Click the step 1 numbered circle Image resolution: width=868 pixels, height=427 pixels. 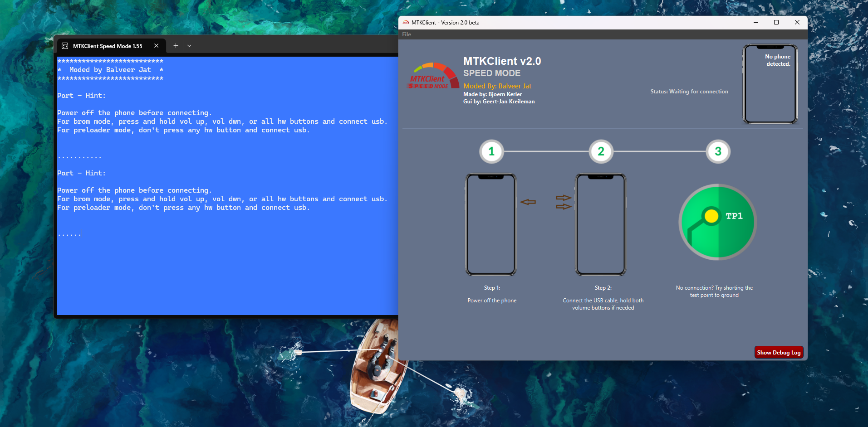pyautogui.click(x=491, y=151)
